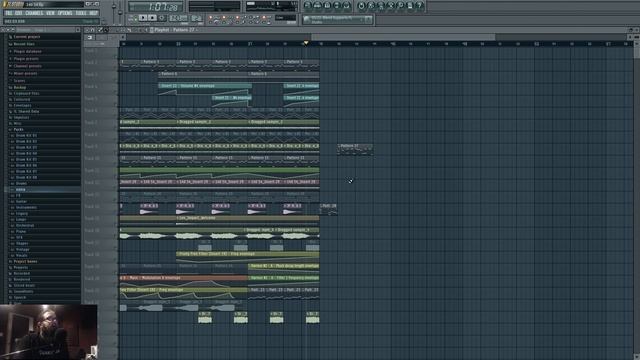Expand the Recent files folder
Screen dimensions: 640x360
[24, 44]
